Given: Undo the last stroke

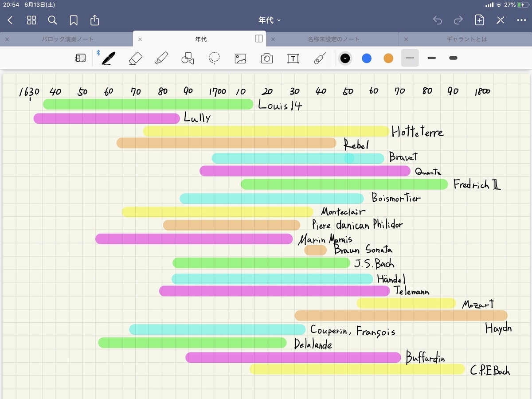Looking at the screenshot, I should (437, 20).
